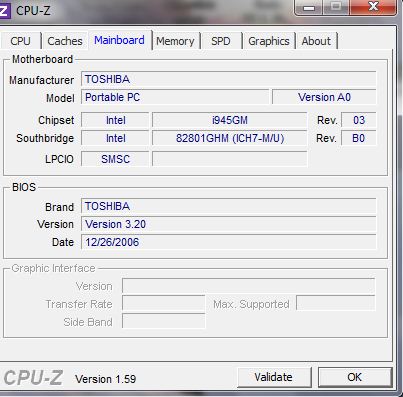The width and height of the screenshot is (403, 397).
Task: Click the chipset model 'i945GM'
Action: click(229, 120)
